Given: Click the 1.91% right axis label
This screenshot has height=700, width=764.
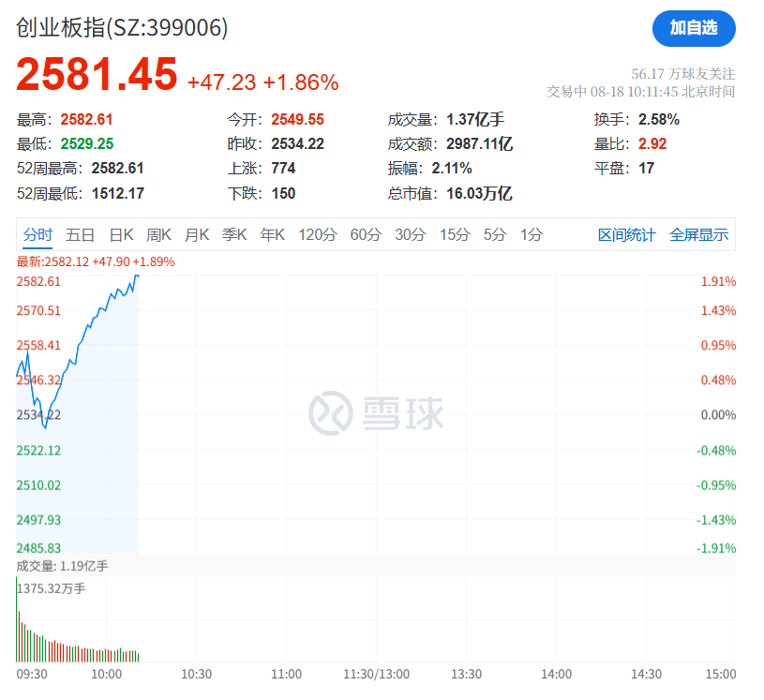Looking at the screenshot, I should tap(718, 281).
